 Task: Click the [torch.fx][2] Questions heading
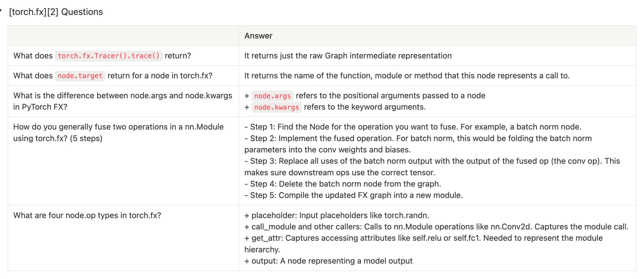[56, 12]
